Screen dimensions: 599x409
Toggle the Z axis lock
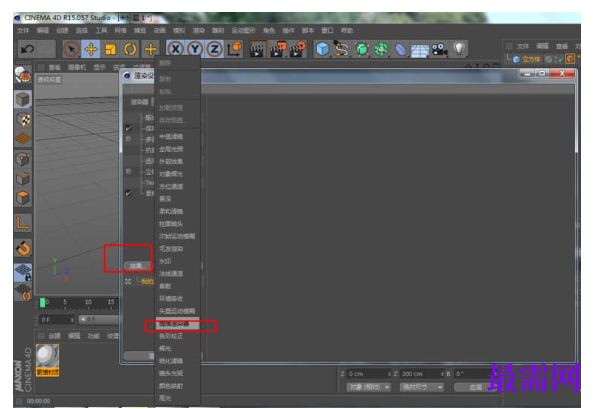point(215,49)
